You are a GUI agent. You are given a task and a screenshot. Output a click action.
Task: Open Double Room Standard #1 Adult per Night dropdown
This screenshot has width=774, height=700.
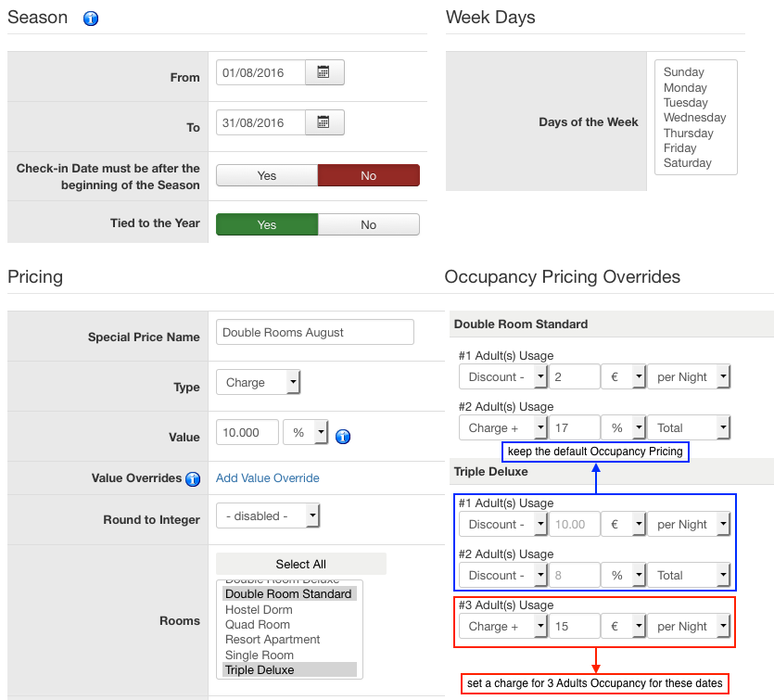point(689,376)
